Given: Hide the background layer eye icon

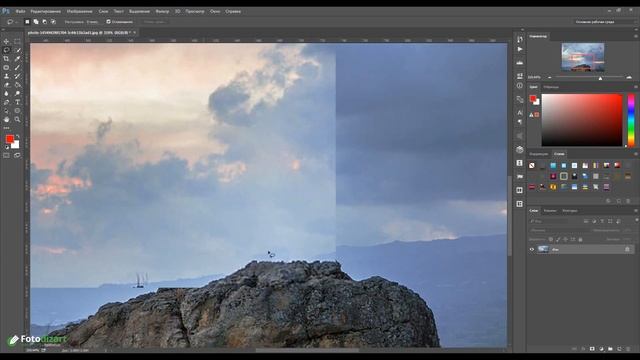Looking at the screenshot, I should pos(532,249).
